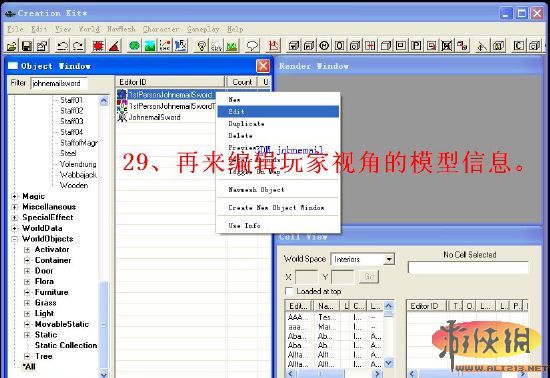550x378 pixels.
Task: Select the JohnemailSword list entry
Action: 154,117
